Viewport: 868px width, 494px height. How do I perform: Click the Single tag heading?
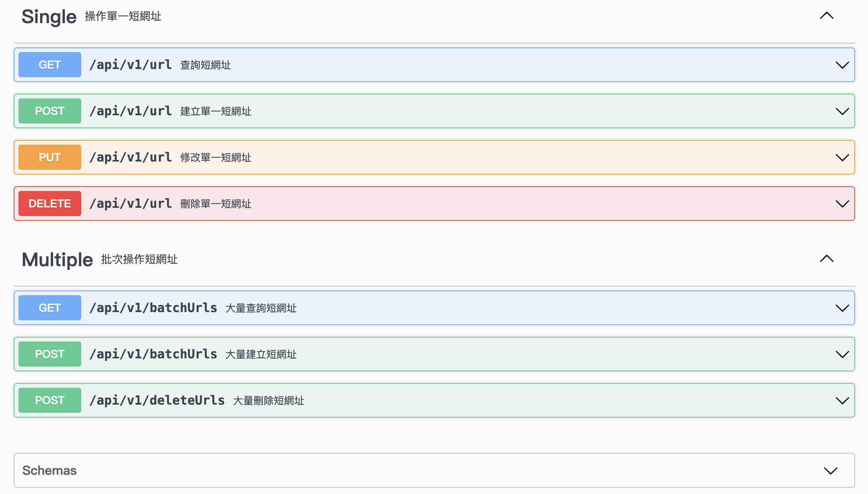click(x=49, y=17)
